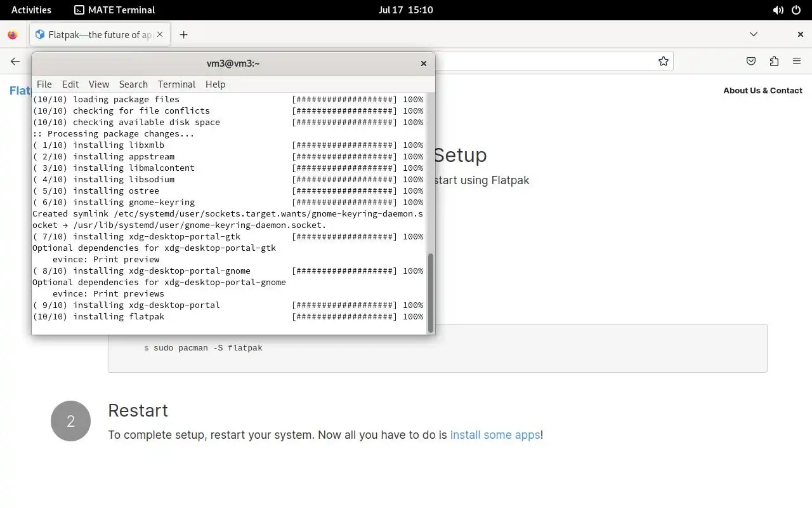The image size is (812, 508).
Task: Click the installing libmalcontent line
Action: [x=228, y=168]
